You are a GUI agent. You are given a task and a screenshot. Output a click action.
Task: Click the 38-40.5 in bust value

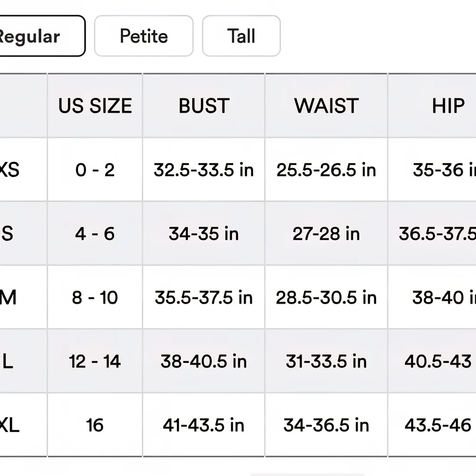click(204, 361)
